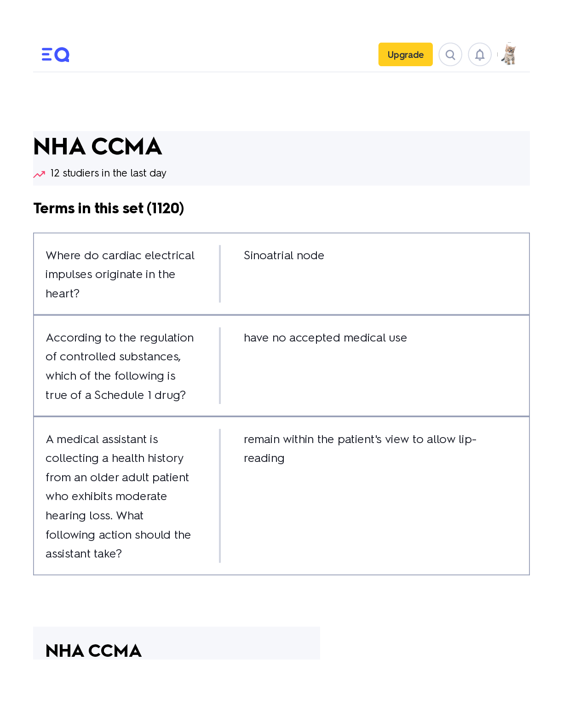
Task: Click the notification bell in the top bar
Action: 480,54
